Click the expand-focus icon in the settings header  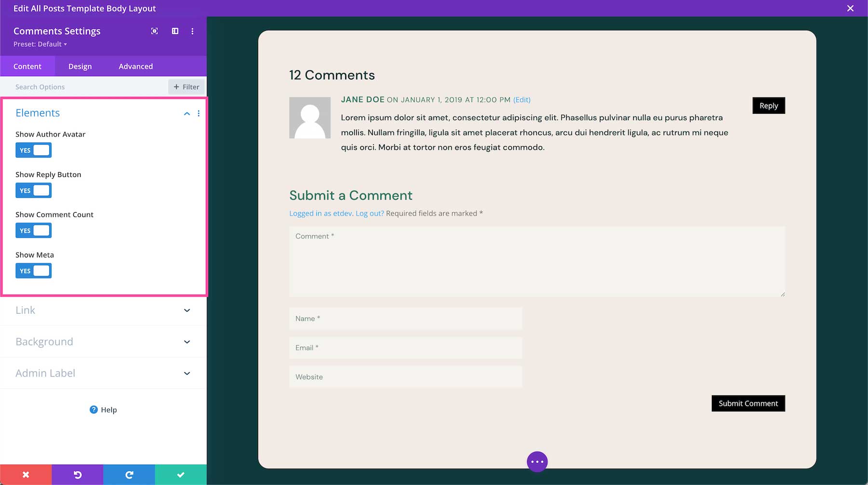[154, 31]
